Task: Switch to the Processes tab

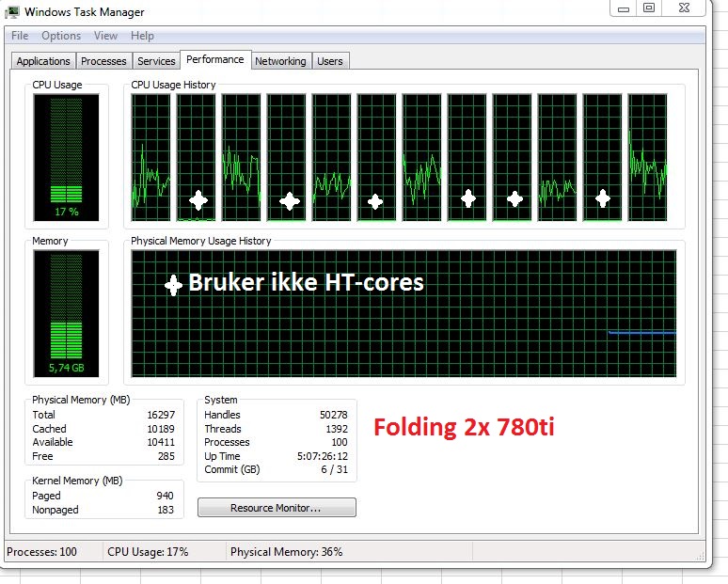Action: coord(103,61)
